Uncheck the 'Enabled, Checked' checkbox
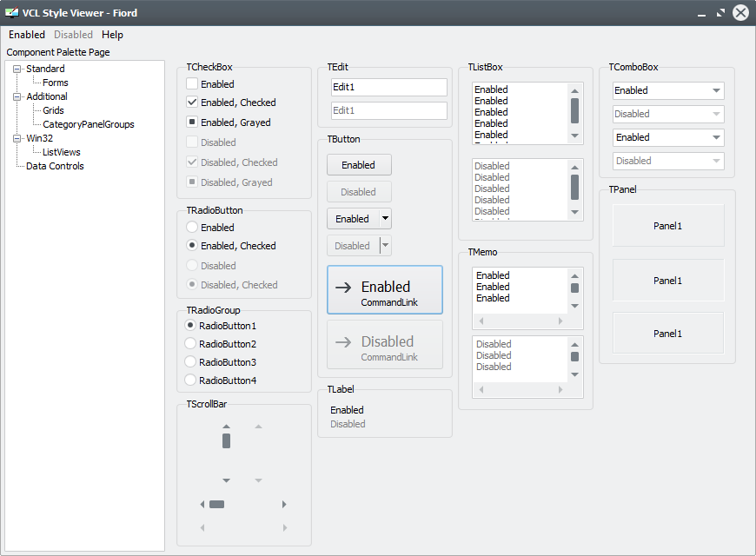Viewport: 756px width, 556px height. 192,103
